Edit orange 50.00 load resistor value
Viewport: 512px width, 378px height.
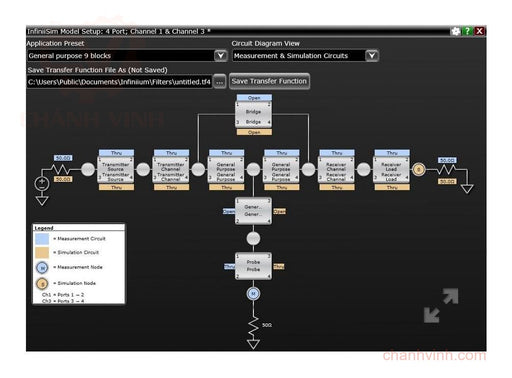(447, 182)
